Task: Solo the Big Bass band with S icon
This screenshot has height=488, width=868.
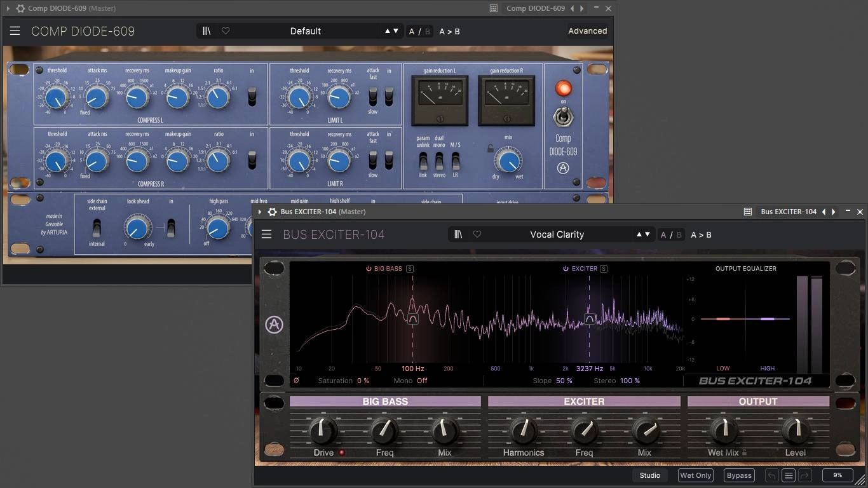Action: (410, 269)
